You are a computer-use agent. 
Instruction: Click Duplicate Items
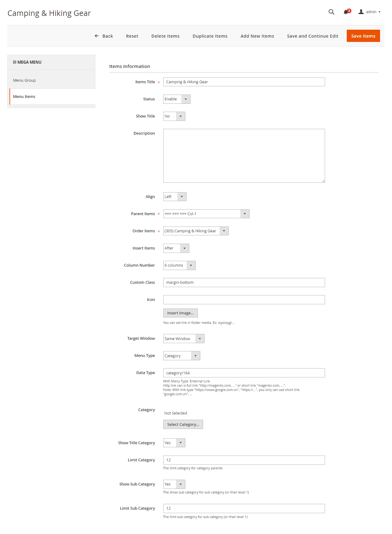pos(210,36)
